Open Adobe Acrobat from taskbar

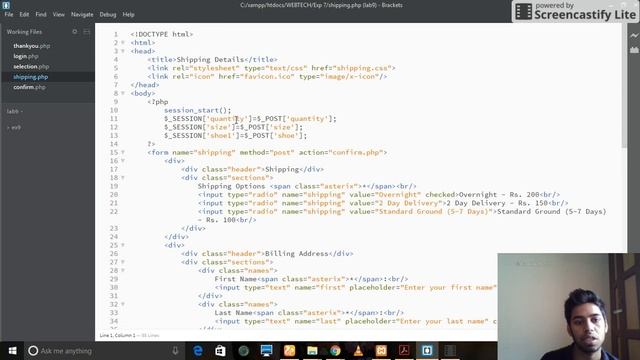[404, 351]
